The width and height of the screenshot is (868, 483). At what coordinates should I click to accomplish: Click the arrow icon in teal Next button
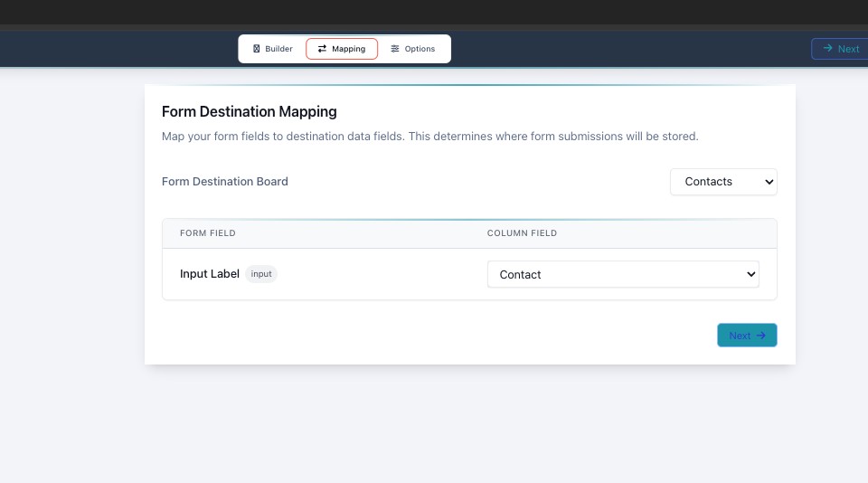click(761, 335)
